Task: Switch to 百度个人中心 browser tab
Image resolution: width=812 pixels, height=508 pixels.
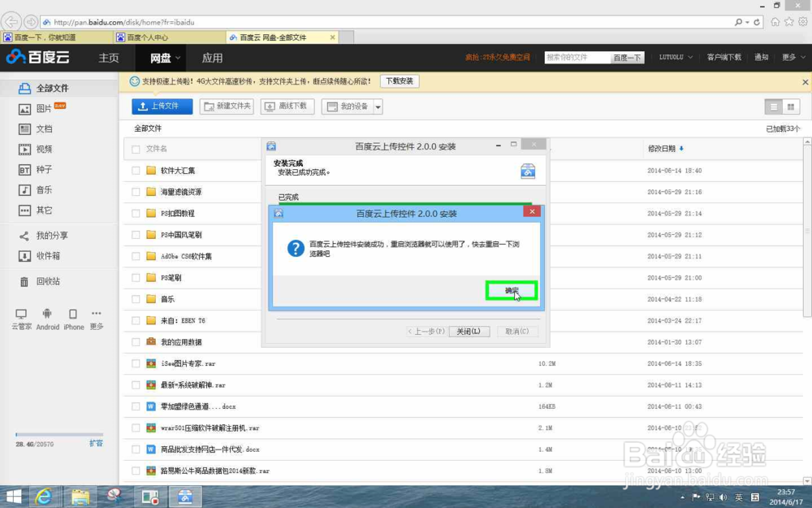Action: point(170,37)
